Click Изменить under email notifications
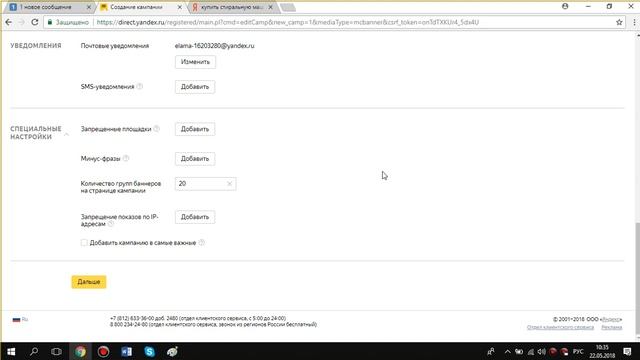The image size is (640, 360). point(195,62)
